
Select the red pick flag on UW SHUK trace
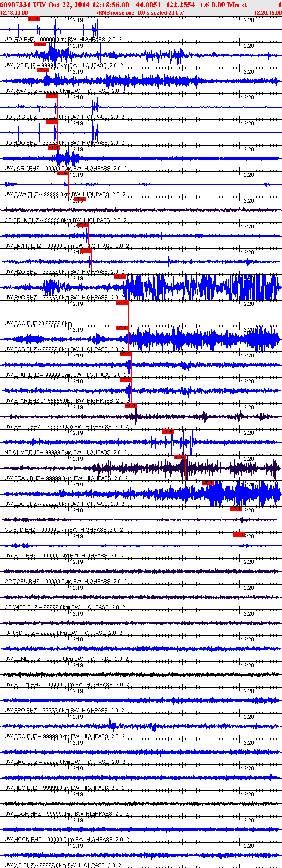click(131, 406)
